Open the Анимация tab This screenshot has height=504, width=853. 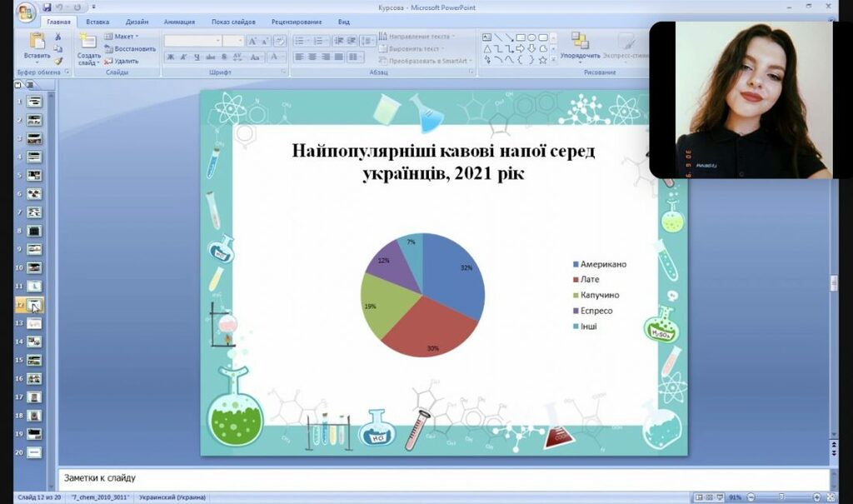click(179, 22)
